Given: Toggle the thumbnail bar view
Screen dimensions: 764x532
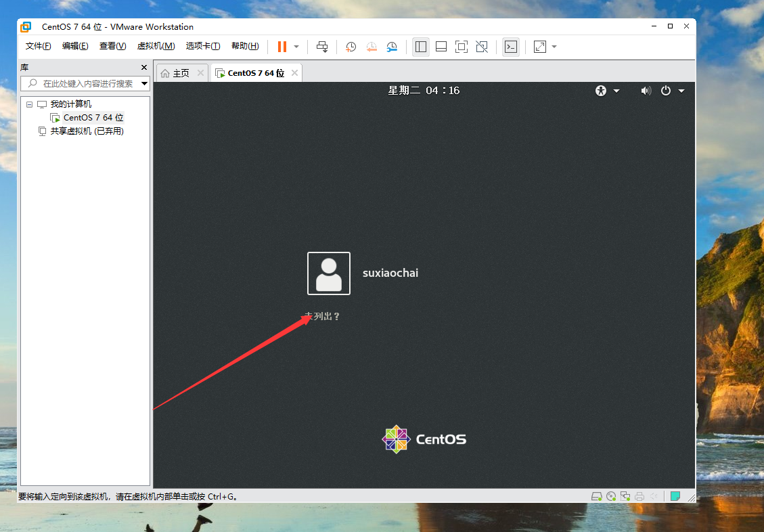Looking at the screenshot, I should 441,47.
